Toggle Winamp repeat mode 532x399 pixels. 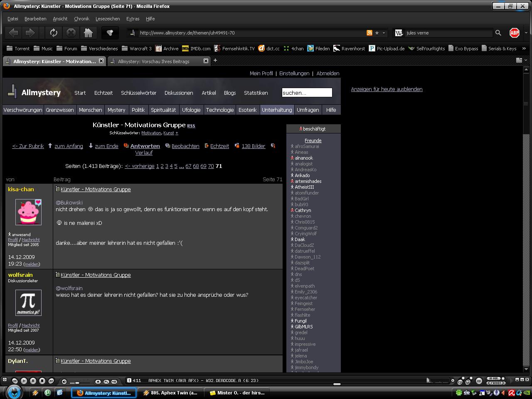click(x=460, y=382)
